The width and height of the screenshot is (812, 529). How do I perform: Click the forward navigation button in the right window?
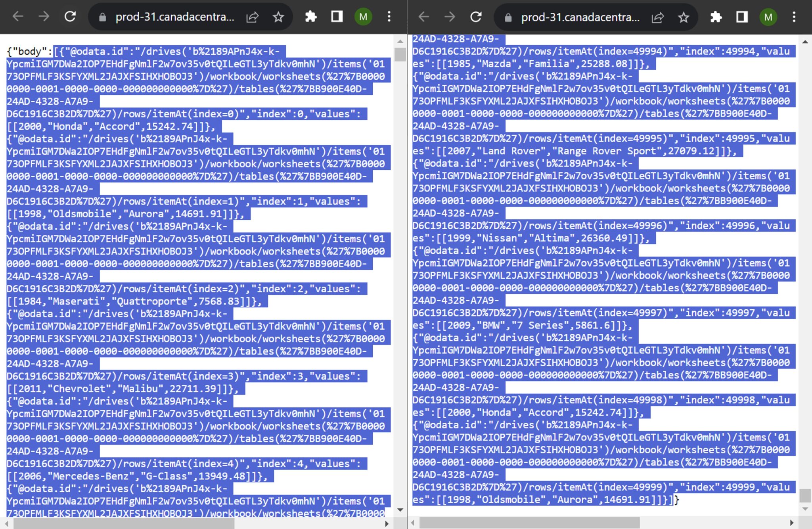[x=449, y=17]
